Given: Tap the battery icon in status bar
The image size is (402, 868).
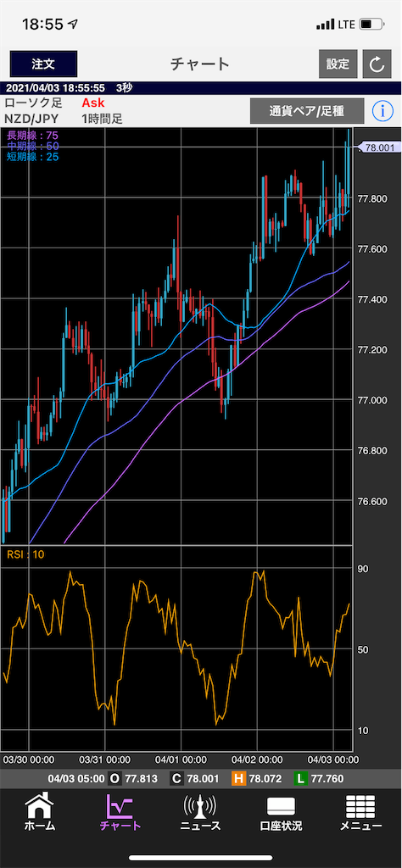Looking at the screenshot, I should coord(371,25).
